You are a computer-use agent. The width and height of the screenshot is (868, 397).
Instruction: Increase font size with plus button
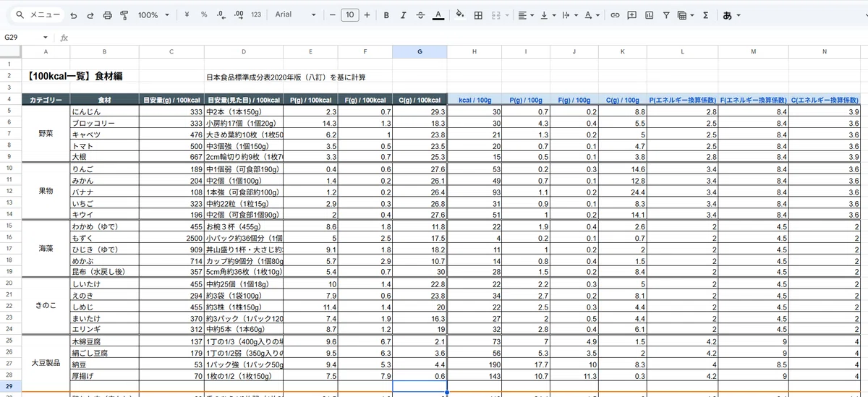pos(367,14)
